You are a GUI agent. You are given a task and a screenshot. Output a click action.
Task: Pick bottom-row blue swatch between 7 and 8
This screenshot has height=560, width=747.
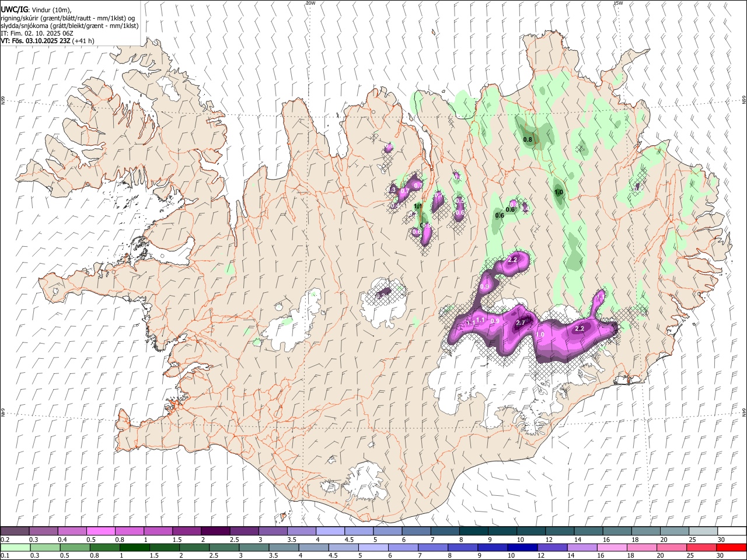tap(433, 548)
